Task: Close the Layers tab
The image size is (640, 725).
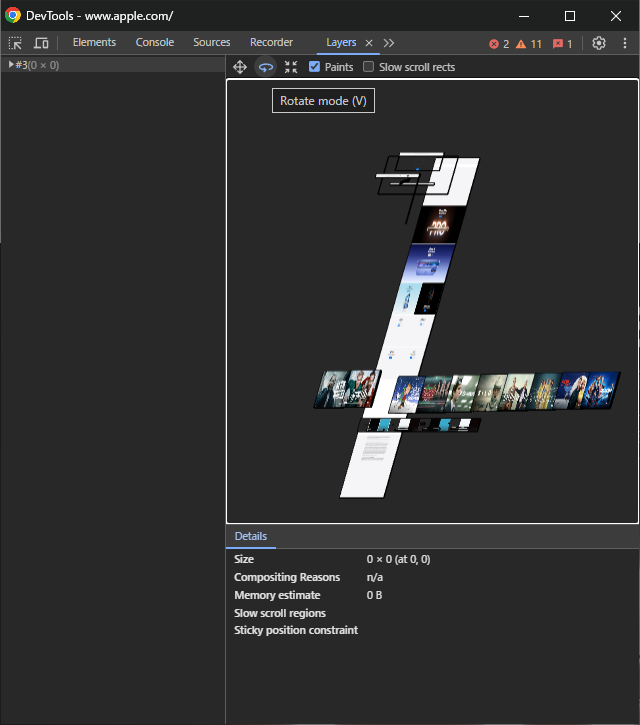Action: 369,43
